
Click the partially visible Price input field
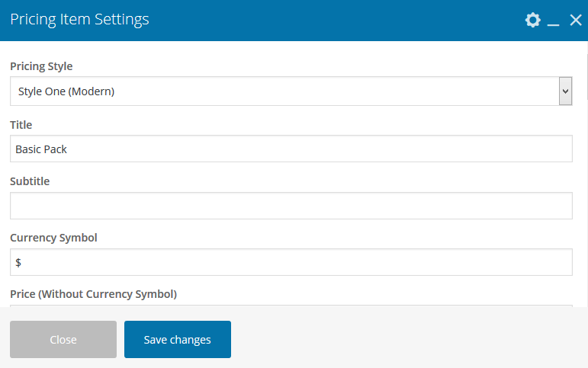pos(291,306)
